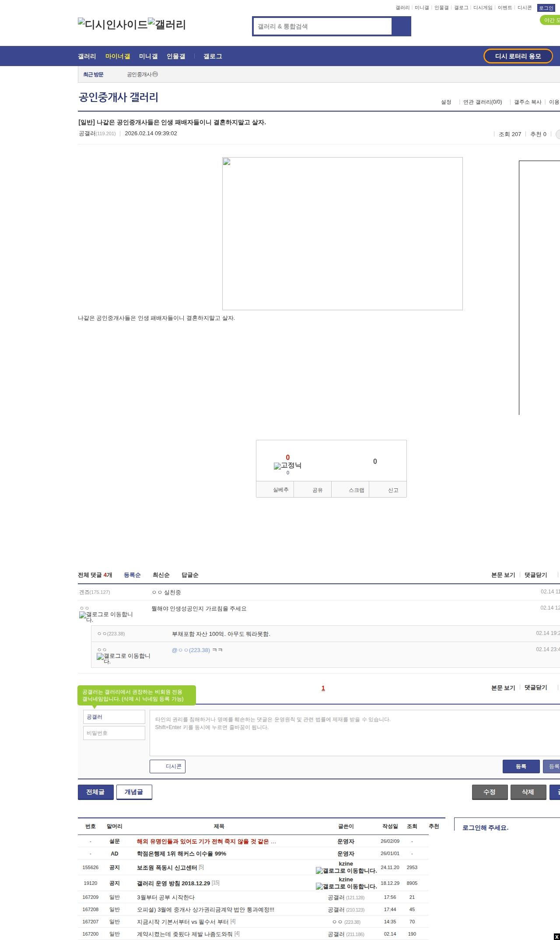The image size is (560, 940).
Task: Click the comment text area
Action: [x=355, y=733]
